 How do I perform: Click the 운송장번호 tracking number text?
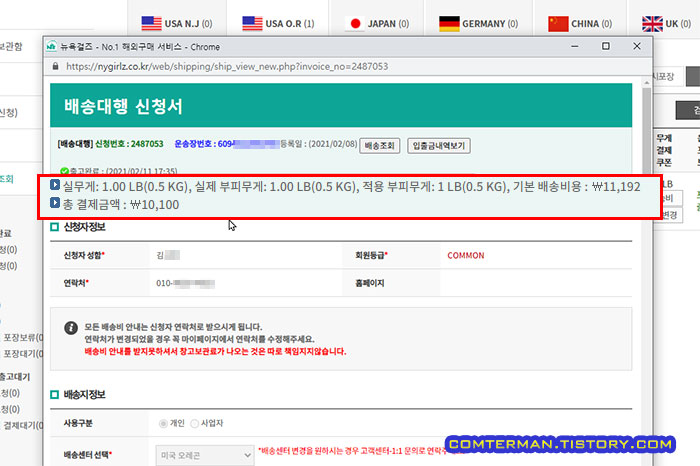[x=227, y=144]
